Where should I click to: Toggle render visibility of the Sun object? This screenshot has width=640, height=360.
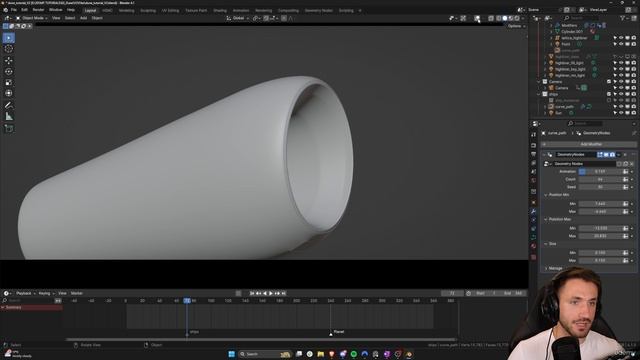[633, 113]
